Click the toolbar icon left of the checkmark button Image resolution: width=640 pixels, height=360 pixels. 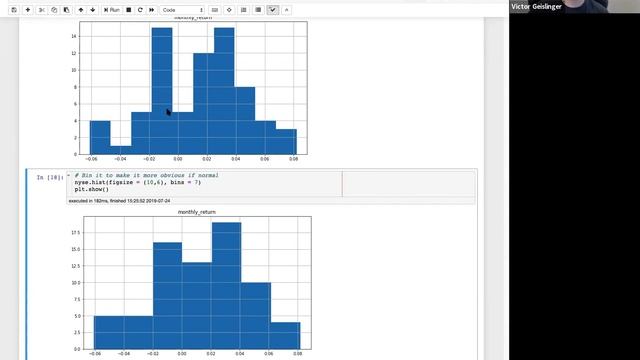tap(258, 10)
